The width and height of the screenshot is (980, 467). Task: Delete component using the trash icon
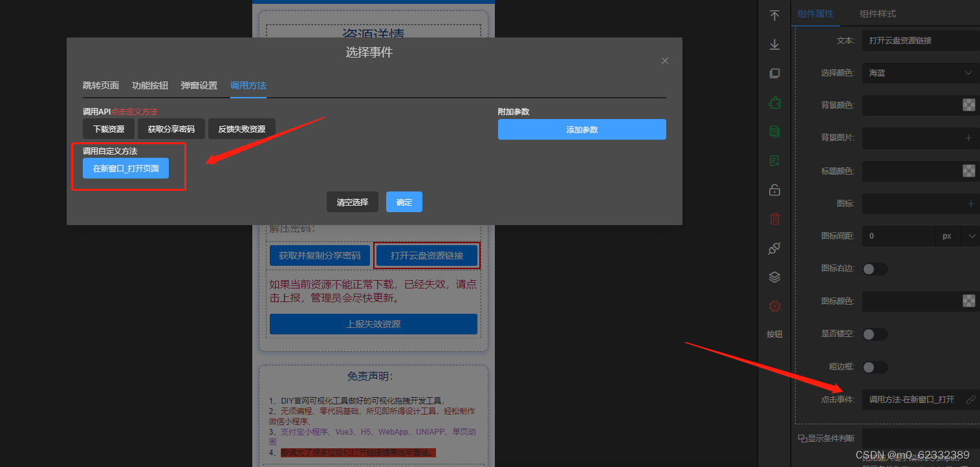pyautogui.click(x=774, y=219)
